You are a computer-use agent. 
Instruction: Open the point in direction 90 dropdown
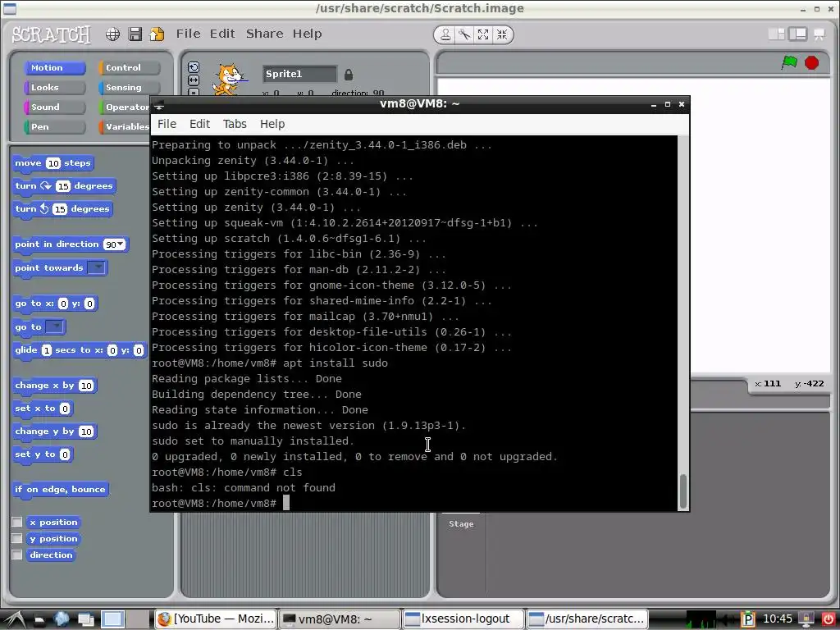[121, 244]
